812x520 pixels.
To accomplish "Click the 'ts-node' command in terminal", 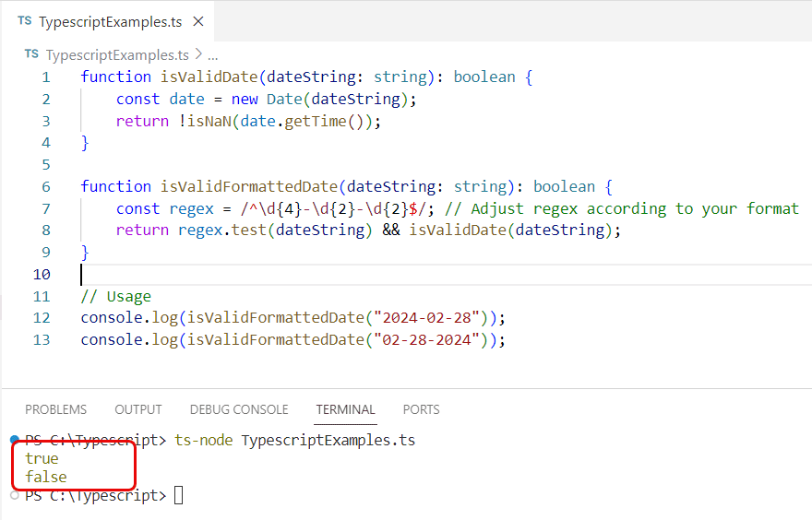I will click(204, 441).
